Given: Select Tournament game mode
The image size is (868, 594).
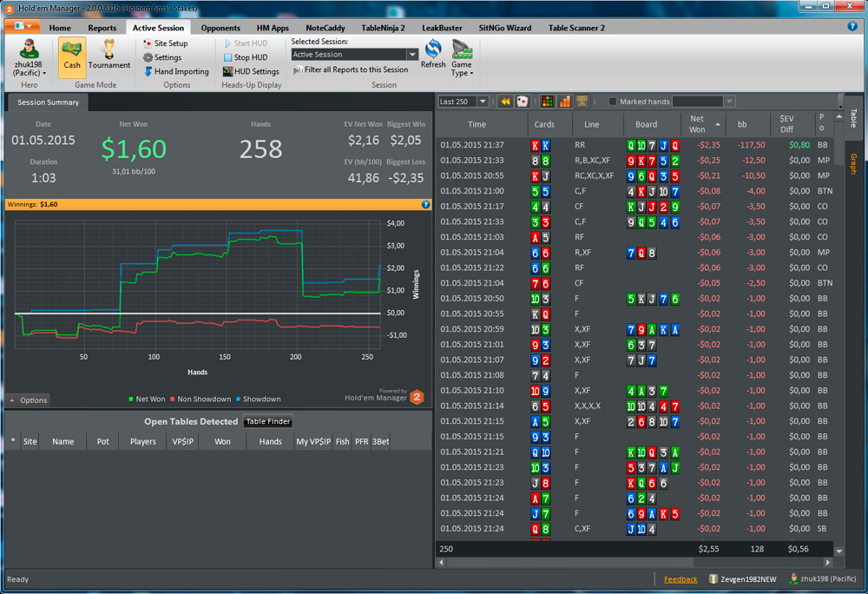Looking at the screenshot, I should coord(109,55).
